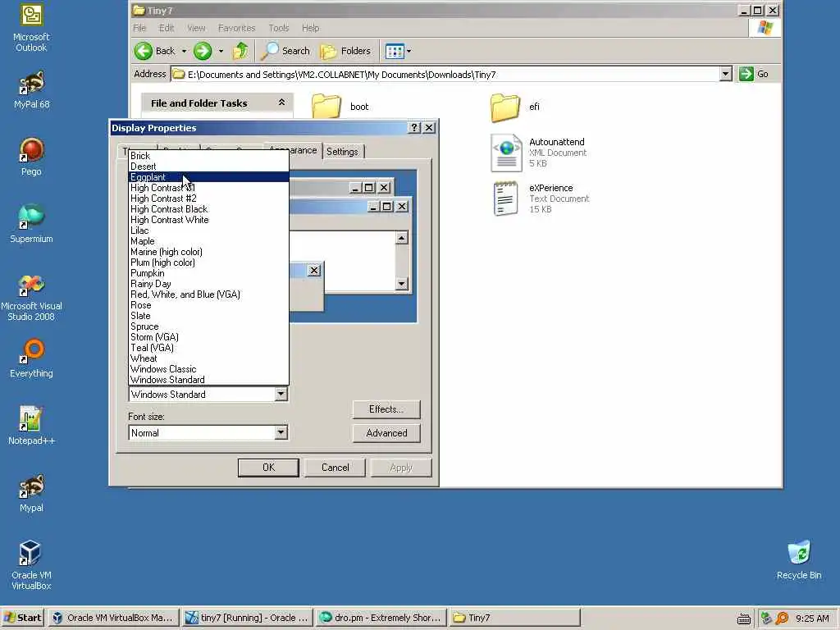Open Microsoft Outlook desktop shortcut
Image resolution: width=840 pixels, height=630 pixels.
pyautogui.click(x=31, y=28)
